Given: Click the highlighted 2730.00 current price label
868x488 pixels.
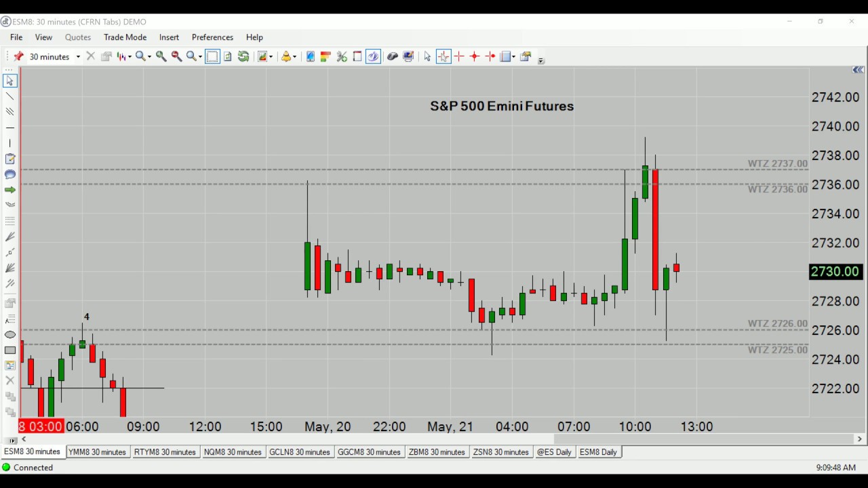Looking at the screenshot, I should (835, 272).
